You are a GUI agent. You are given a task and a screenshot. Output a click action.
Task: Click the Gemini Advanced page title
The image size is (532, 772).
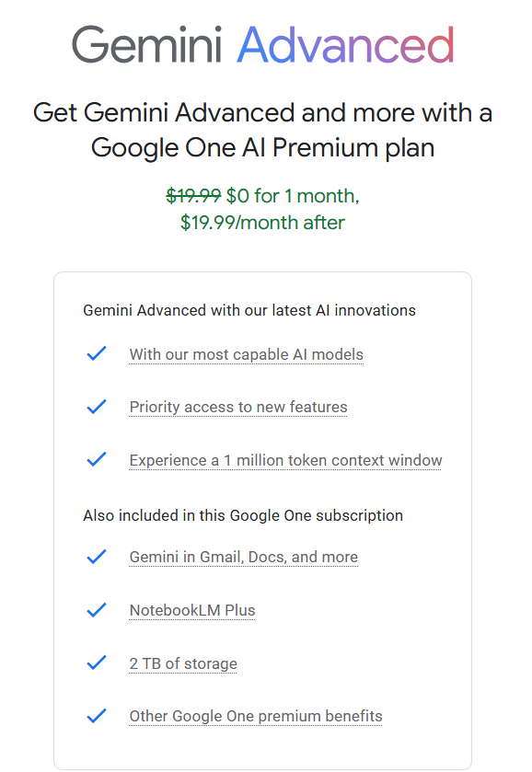click(265, 42)
